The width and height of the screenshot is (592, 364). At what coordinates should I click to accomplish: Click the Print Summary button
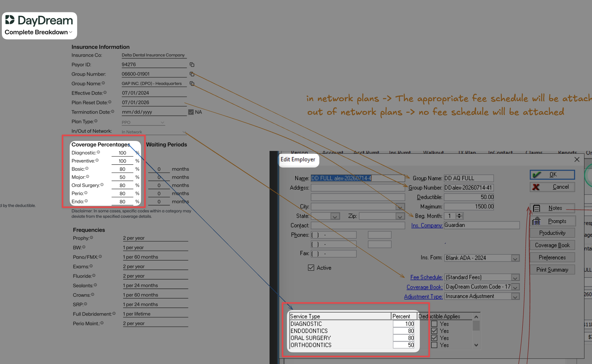click(x=552, y=270)
